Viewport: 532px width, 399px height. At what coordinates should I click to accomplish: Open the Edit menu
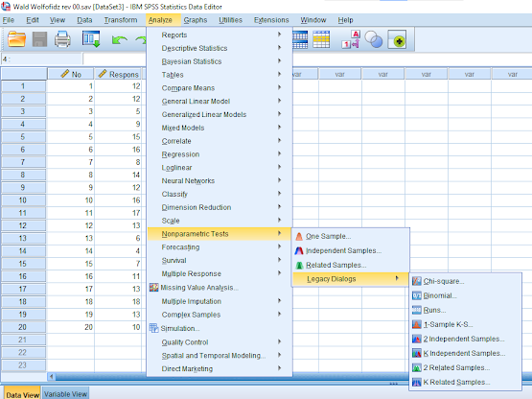(x=33, y=20)
